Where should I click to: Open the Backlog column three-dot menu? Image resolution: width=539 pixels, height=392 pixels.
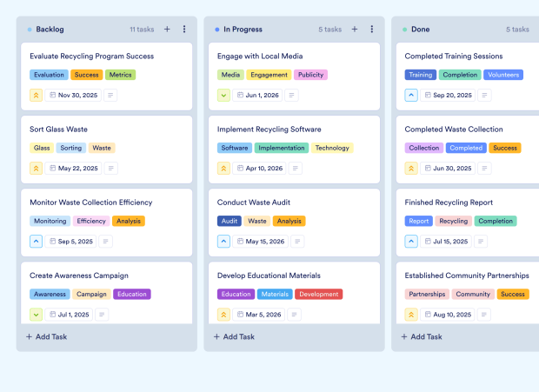[184, 29]
